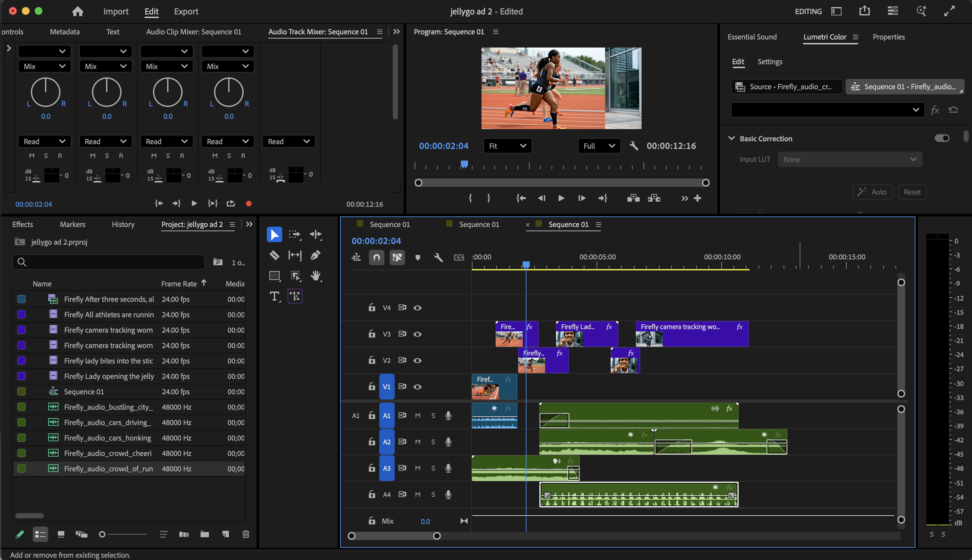This screenshot has height=560, width=972.
Task: Open the Fit zoom level dropdown
Action: (x=507, y=146)
